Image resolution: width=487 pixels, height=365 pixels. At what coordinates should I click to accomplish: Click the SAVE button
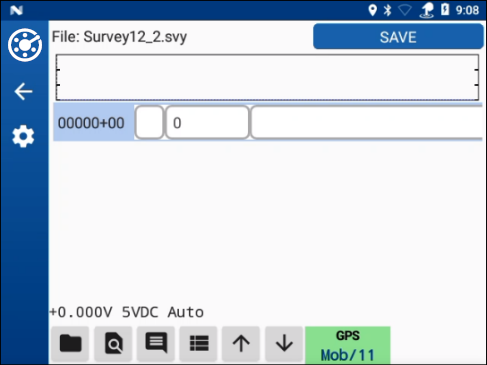pyautogui.click(x=398, y=37)
